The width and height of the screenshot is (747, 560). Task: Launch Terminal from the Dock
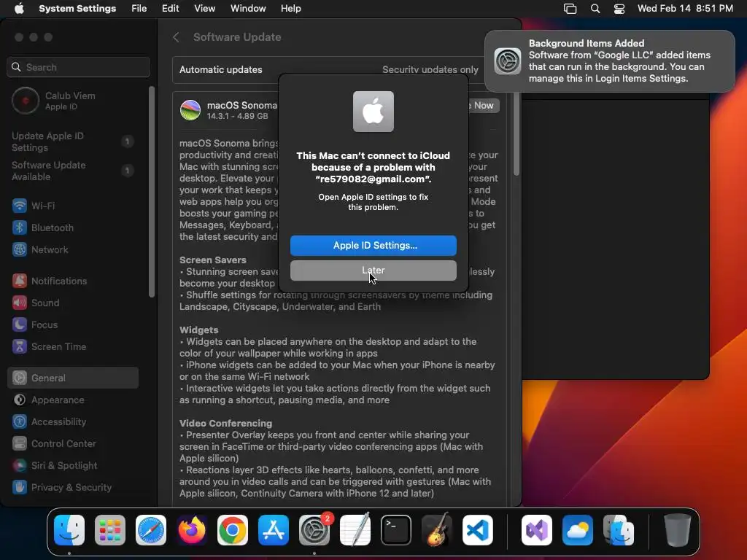[396, 530]
